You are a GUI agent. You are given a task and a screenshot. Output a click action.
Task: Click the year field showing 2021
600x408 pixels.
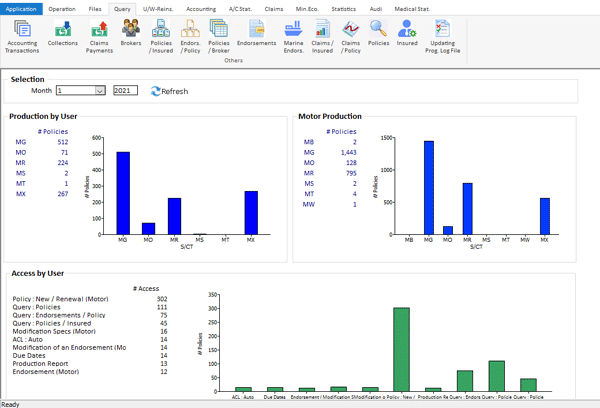[125, 91]
